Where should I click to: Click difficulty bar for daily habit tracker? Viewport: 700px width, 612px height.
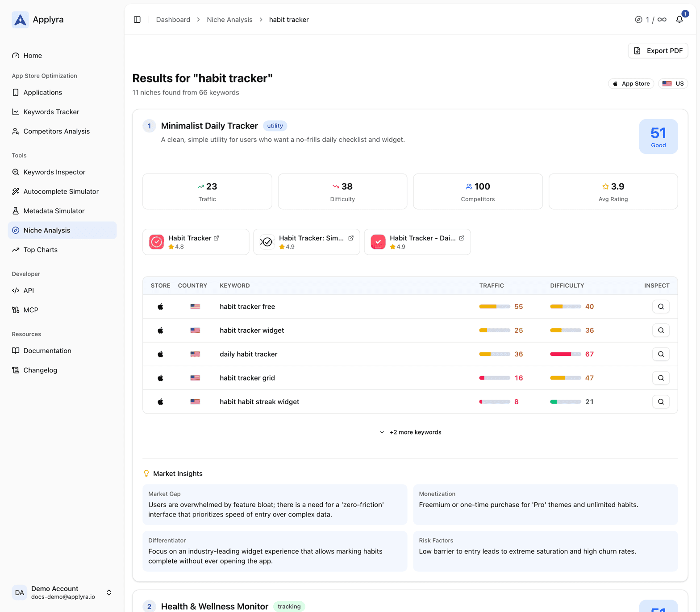pyautogui.click(x=566, y=354)
